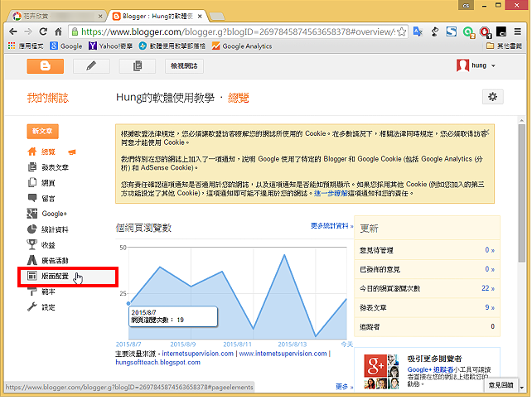Open 設定 settings in sidebar
The image size is (532, 400).
click(x=48, y=307)
